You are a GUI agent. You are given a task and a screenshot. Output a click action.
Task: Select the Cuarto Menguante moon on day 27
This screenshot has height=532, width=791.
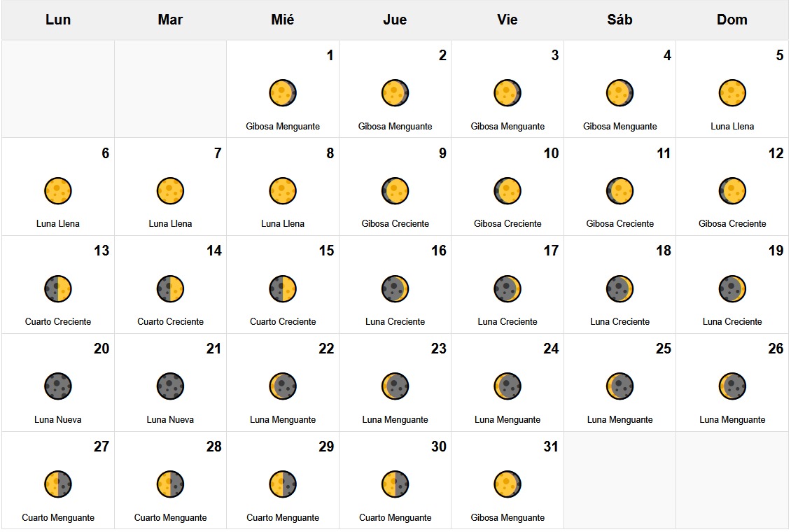tap(58, 484)
